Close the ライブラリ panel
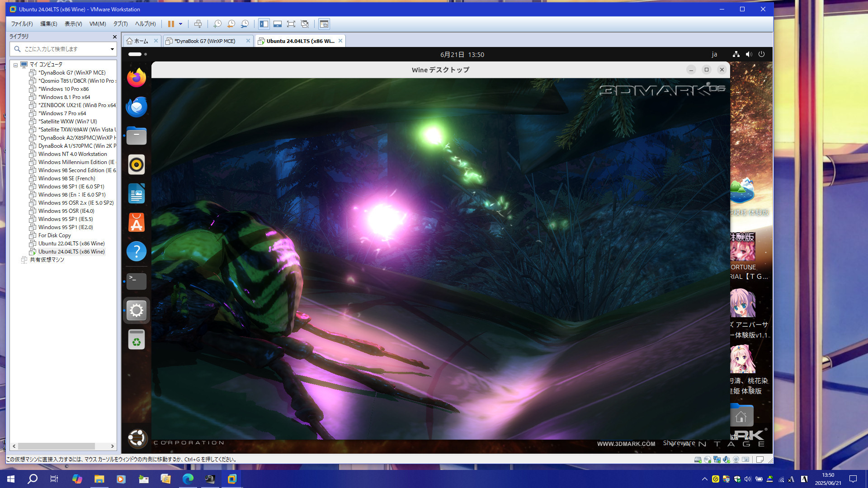This screenshot has height=488, width=868. coord(114,37)
